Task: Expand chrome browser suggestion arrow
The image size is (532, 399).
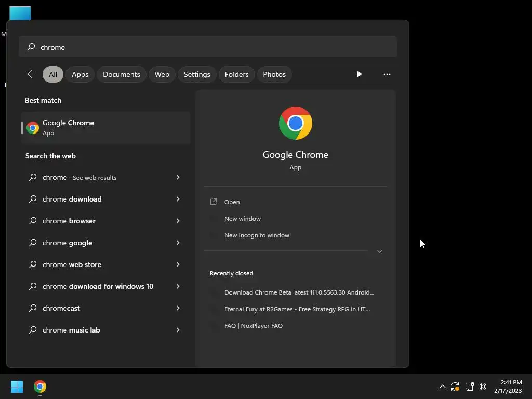Action: click(178, 221)
